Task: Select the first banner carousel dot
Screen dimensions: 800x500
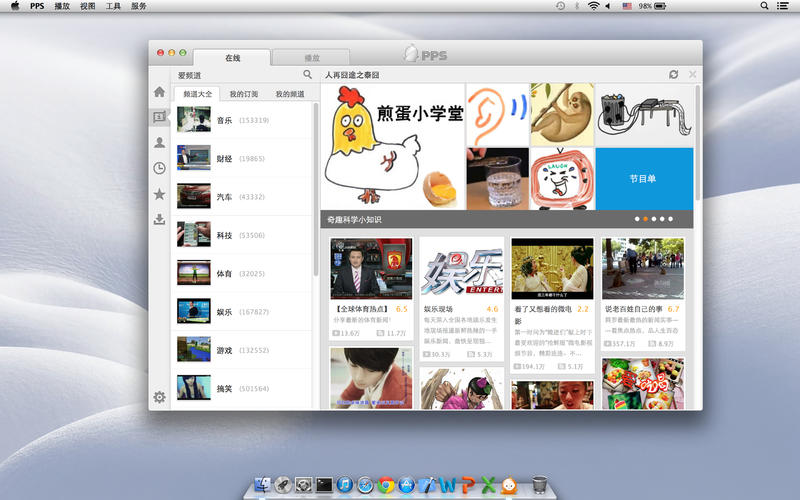Action: point(637,219)
